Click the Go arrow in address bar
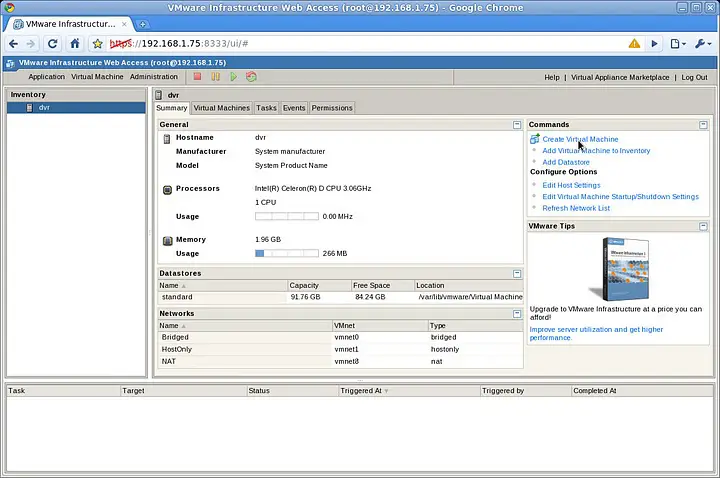720x478 pixels. point(654,44)
